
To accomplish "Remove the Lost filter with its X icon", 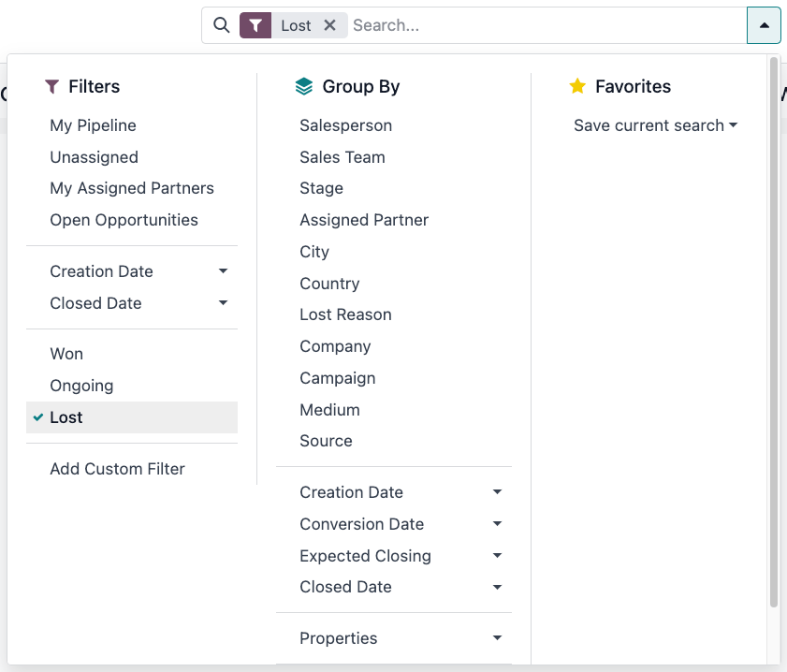I will point(330,25).
